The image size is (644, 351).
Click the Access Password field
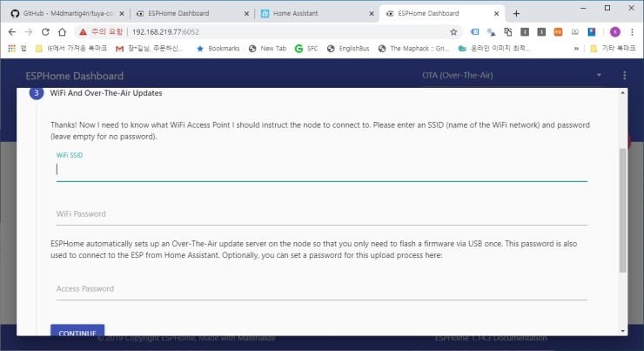[322, 289]
